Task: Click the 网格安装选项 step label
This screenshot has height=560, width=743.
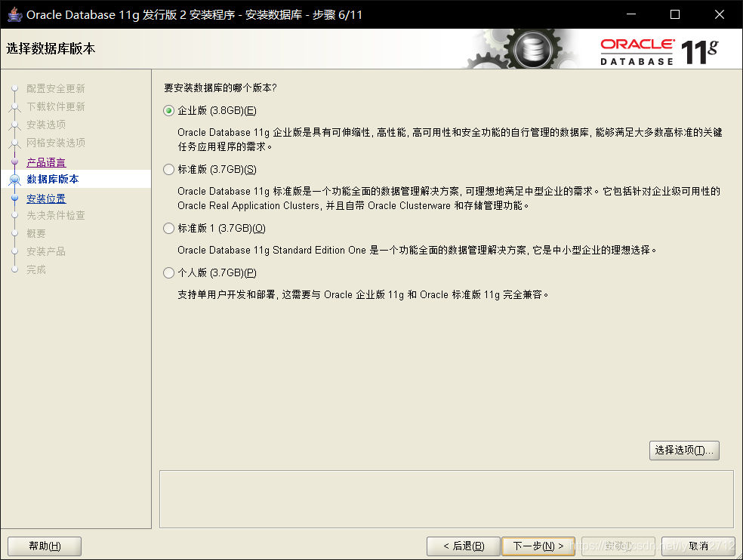Action: tap(55, 143)
